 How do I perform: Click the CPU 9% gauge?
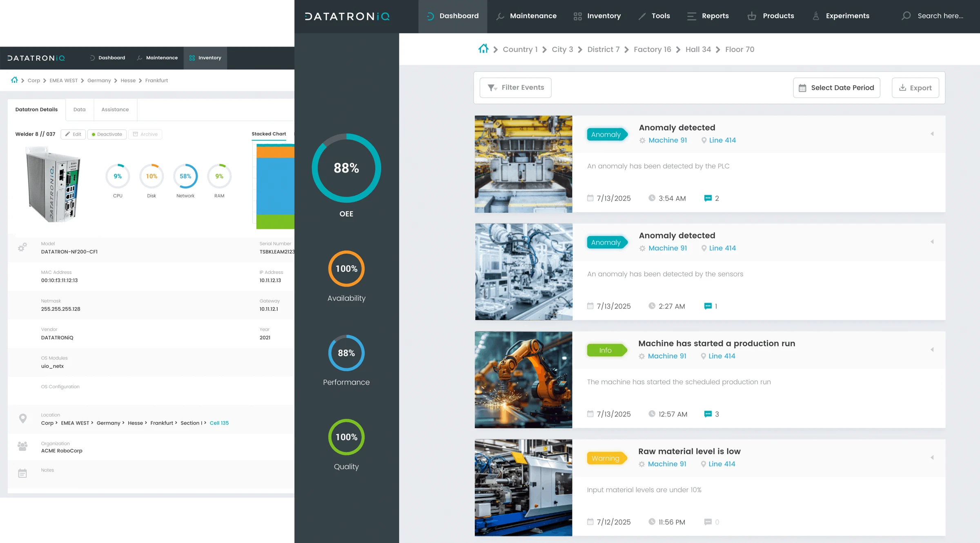118,176
